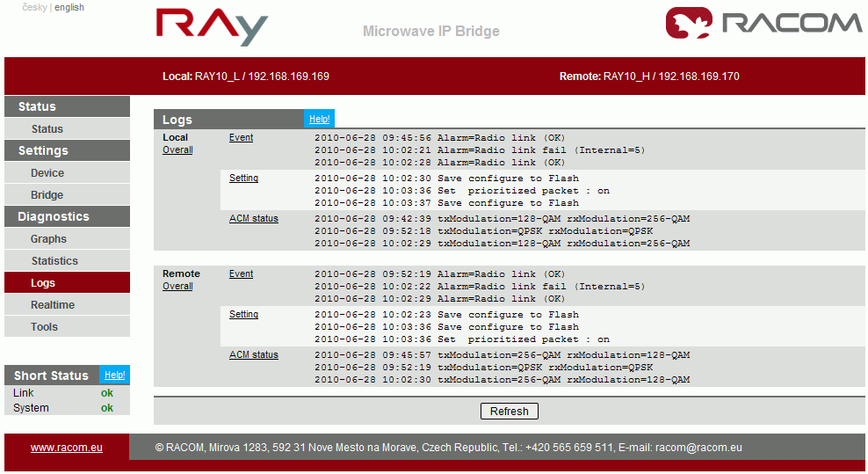
Task: Open Bridge settings
Action: [67, 194]
